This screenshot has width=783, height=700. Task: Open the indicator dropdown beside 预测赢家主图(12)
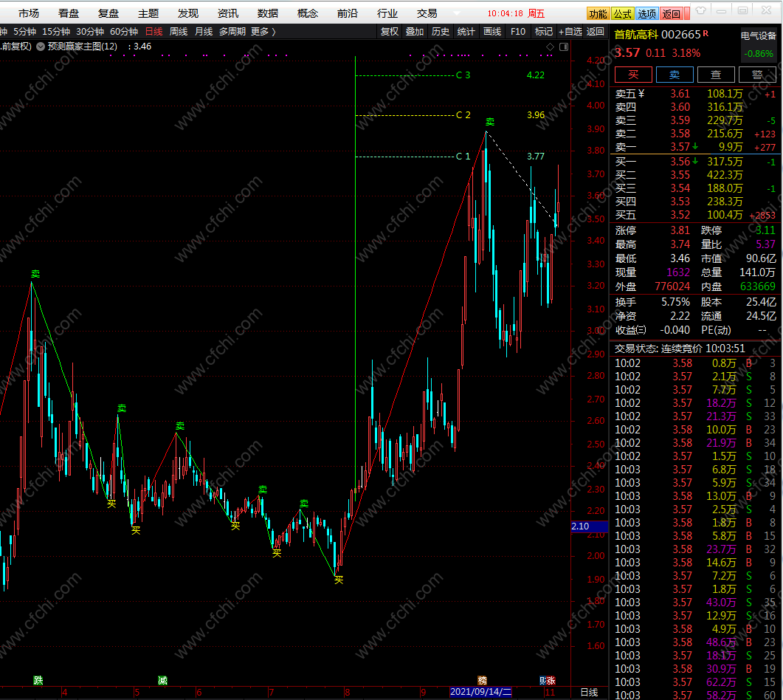[41, 47]
